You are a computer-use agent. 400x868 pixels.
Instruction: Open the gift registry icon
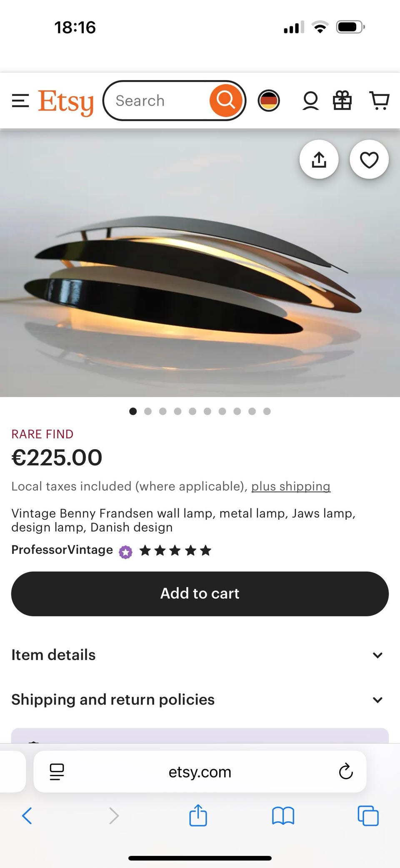[342, 101]
